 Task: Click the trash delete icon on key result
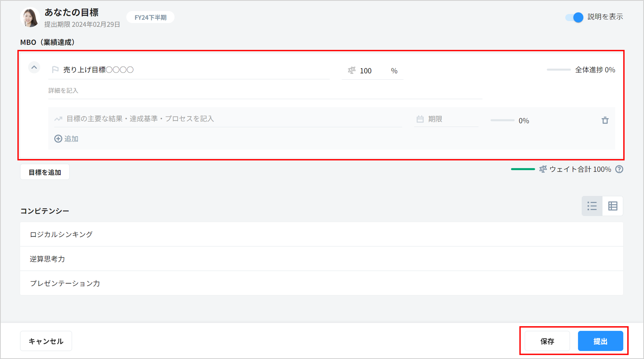[605, 120]
